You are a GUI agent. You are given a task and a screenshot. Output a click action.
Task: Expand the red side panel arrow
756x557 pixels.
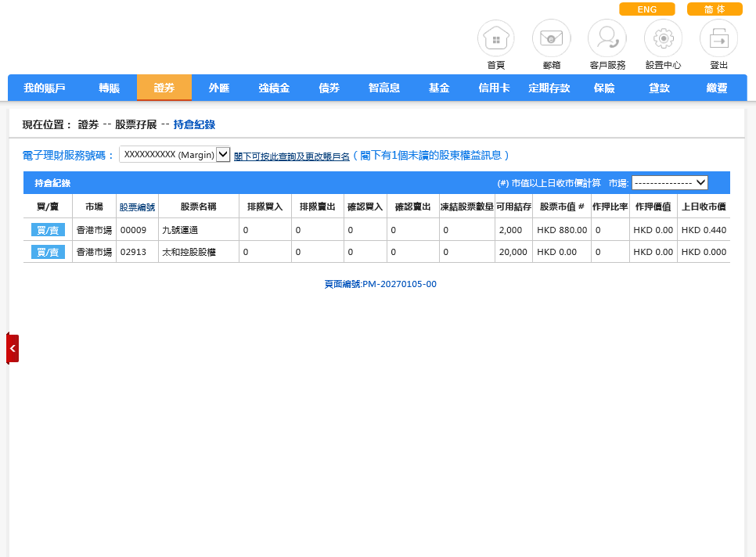(x=13, y=348)
